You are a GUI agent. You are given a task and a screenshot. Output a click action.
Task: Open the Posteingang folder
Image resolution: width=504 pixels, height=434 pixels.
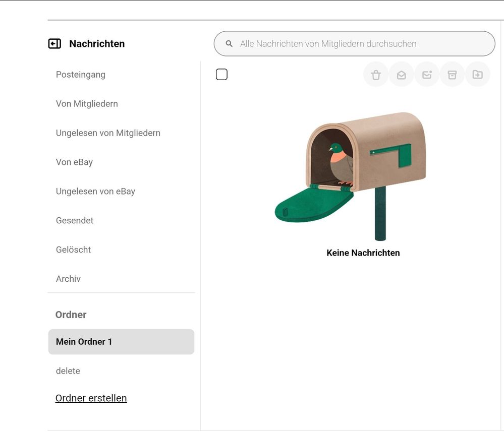coord(81,75)
